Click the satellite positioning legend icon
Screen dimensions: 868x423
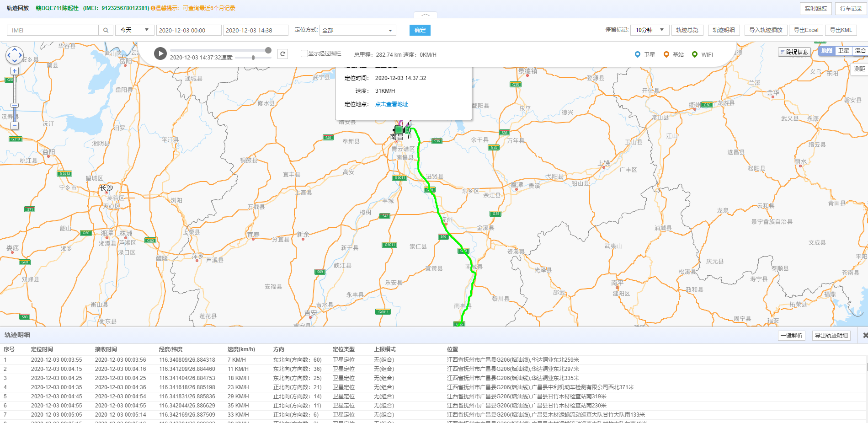click(x=638, y=54)
